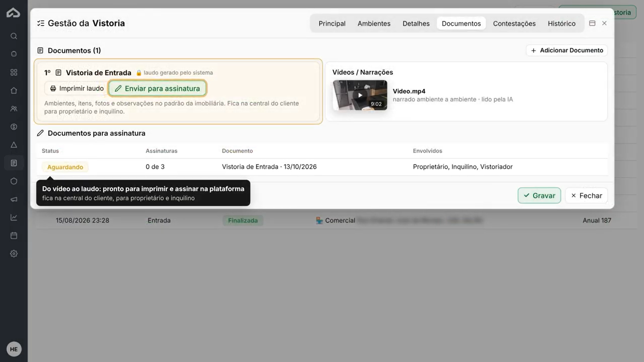The height and width of the screenshot is (362, 644).
Task: Select the Aguardando signature row status
Action: (x=65, y=167)
